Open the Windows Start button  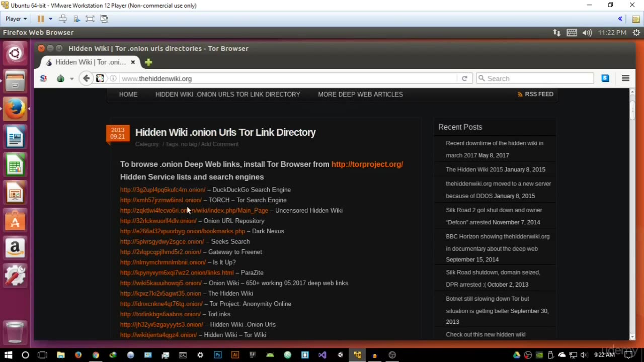click(x=8, y=355)
